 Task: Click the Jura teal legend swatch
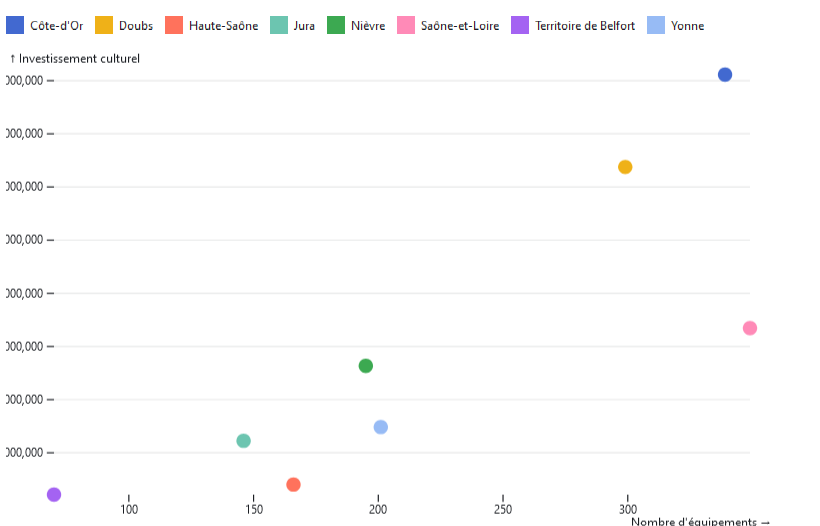(277, 25)
